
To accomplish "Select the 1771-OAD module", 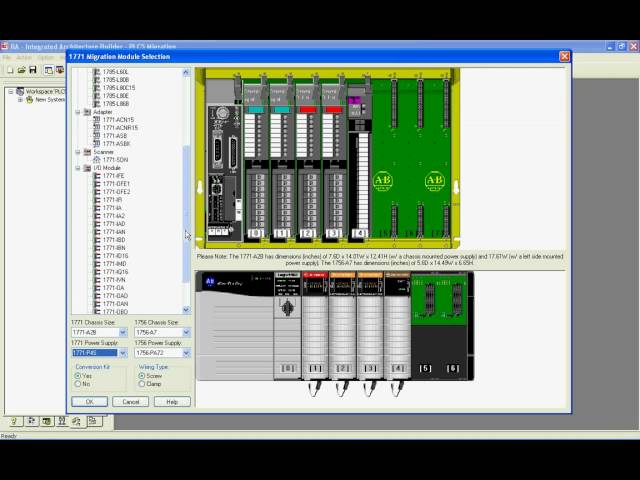I will point(116,296).
